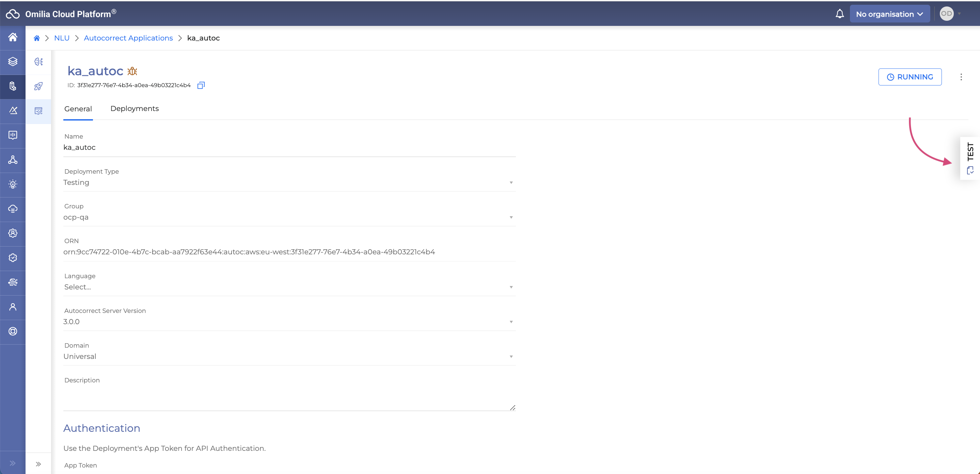Switch to the Deployments tab
The height and width of the screenshot is (474, 980).
pyautogui.click(x=135, y=108)
